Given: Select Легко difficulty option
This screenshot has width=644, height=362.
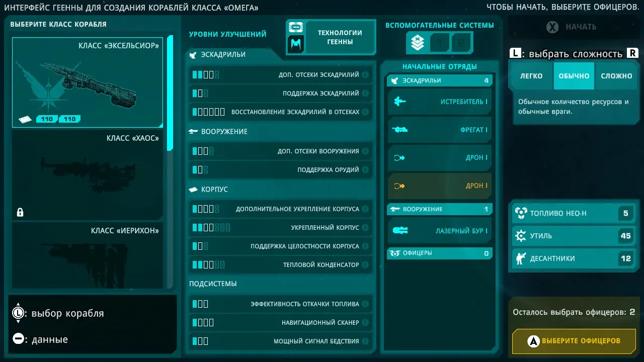Looking at the screenshot, I should click(531, 76).
